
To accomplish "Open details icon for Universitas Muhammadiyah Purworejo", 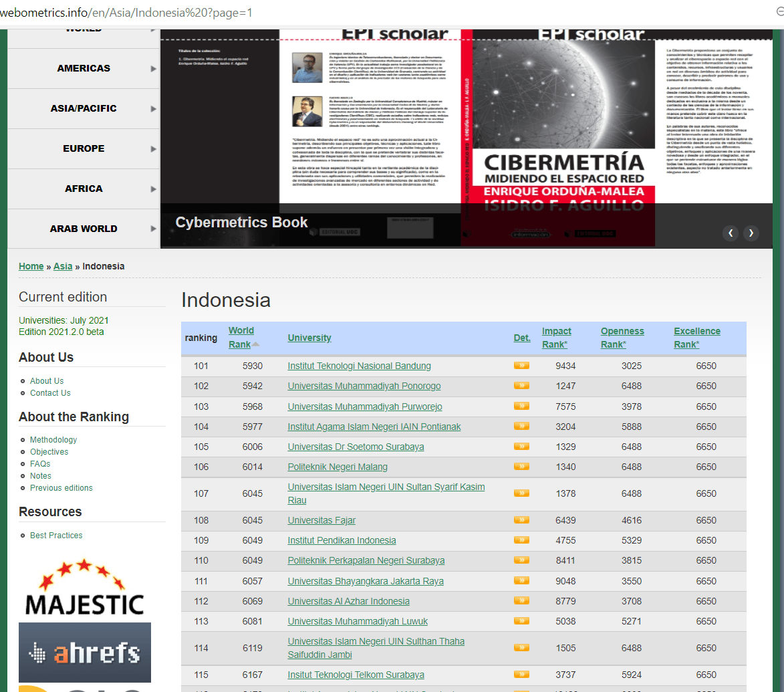I will point(521,406).
